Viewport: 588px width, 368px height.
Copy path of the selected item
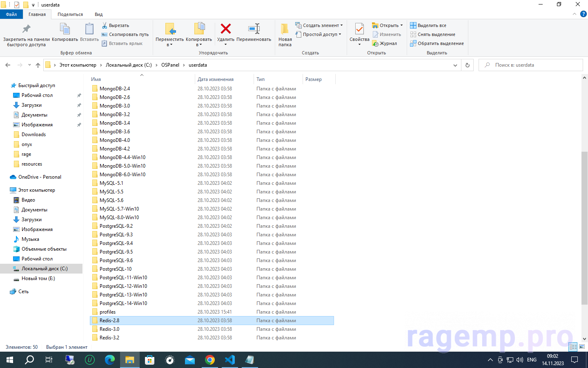tap(125, 34)
